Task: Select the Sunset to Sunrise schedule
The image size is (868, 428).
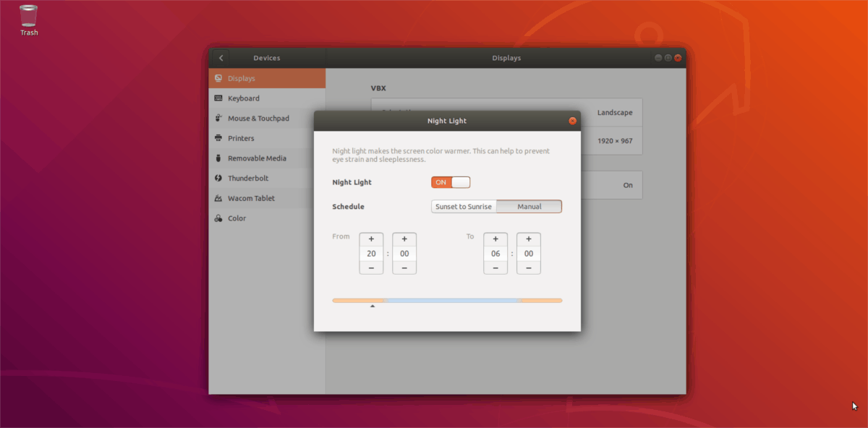Action: tap(464, 207)
